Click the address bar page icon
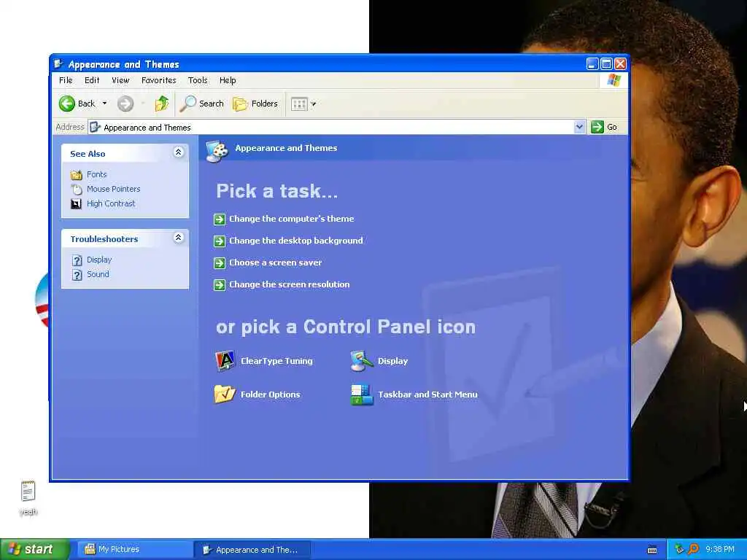The height and width of the screenshot is (560, 747). tap(96, 127)
